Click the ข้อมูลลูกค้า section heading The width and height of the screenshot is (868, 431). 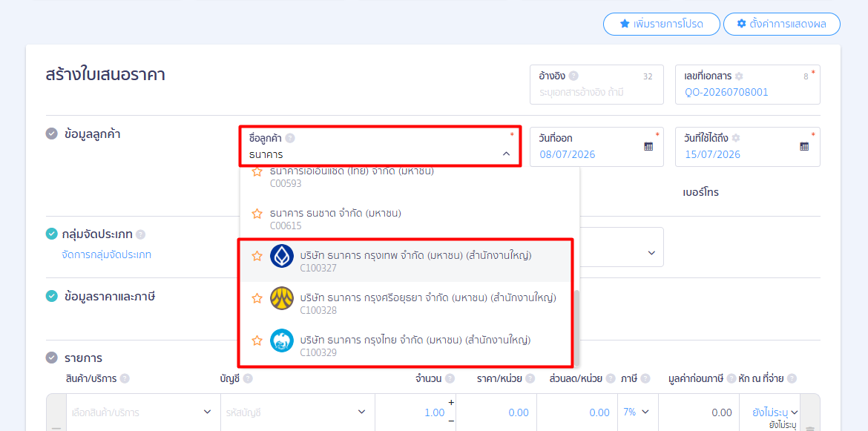(92, 134)
